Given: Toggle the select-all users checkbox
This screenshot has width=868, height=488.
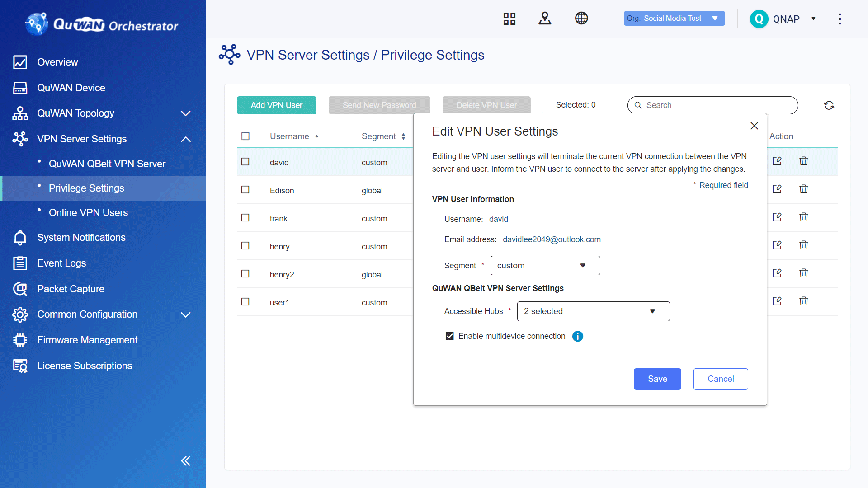Looking at the screenshot, I should pyautogui.click(x=245, y=136).
